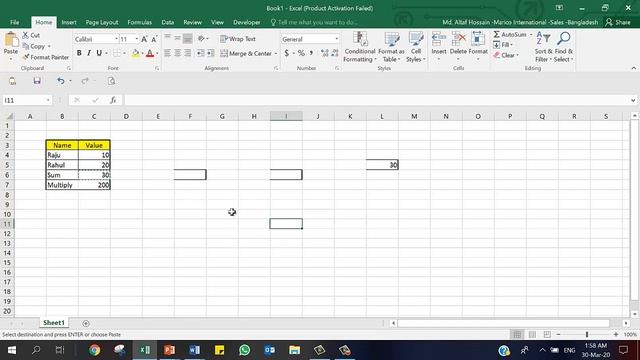Switch to the Page Layout tab
This screenshot has width=640, height=360.
(x=102, y=22)
